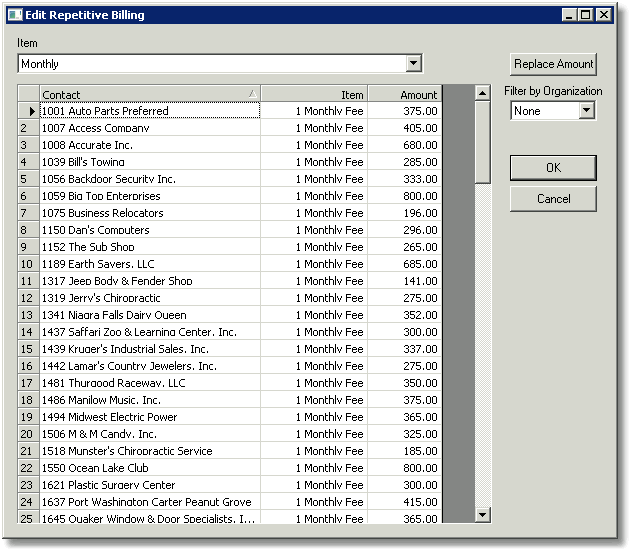Open the Item dropdown showing Monthly
The width and height of the screenshot is (632, 553).
pos(414,63)
